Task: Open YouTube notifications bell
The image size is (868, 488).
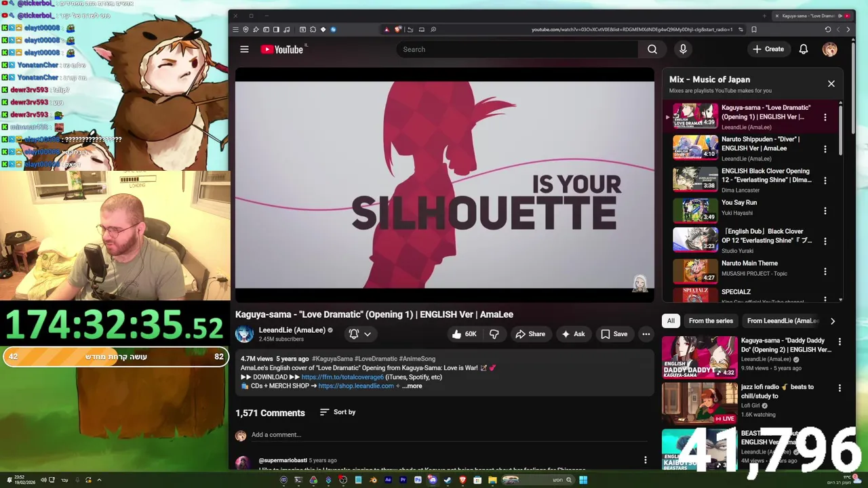Action: [x=803, y=49]
